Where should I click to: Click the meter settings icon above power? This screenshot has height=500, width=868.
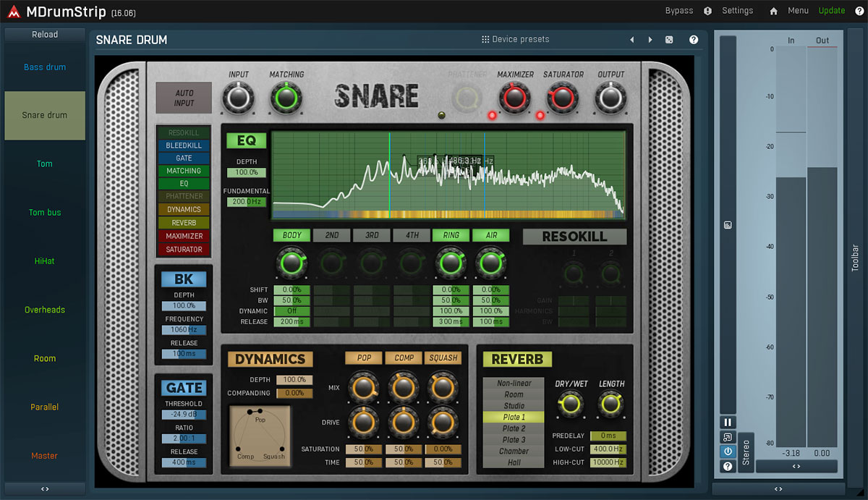728,437
